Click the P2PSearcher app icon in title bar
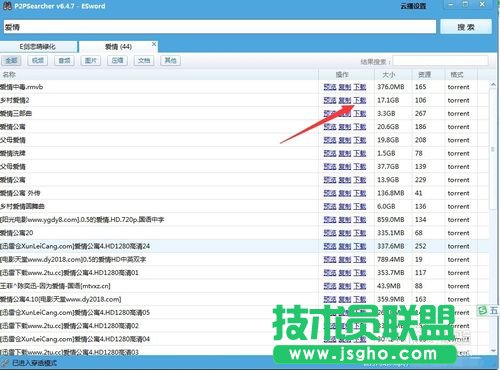The width and height of the screenshot is (500, 370). pos(7,6)
